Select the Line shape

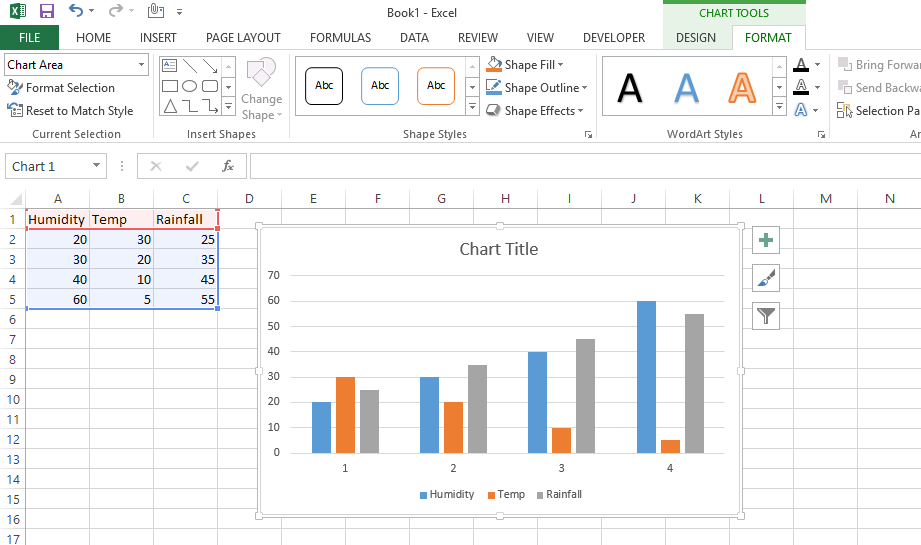(x=190, y=66)
